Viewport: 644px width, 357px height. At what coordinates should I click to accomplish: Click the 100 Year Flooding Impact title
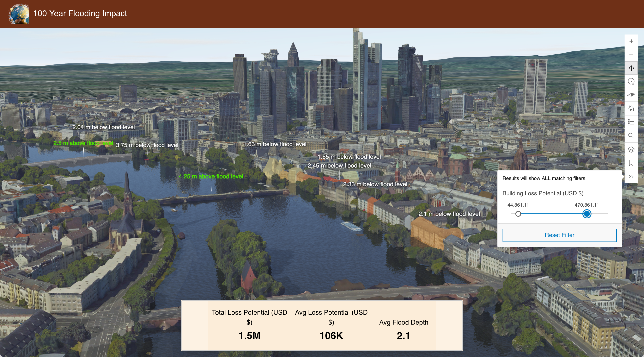(80, 13)
